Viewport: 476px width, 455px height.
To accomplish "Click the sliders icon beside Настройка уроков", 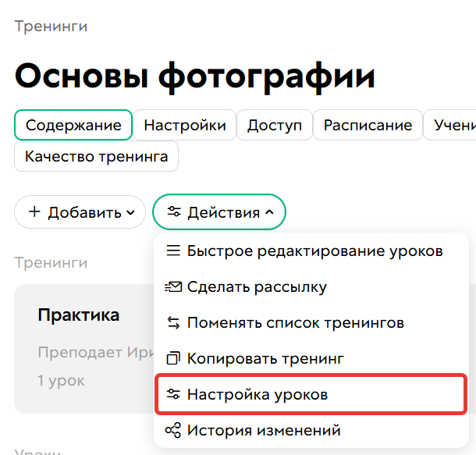I will [x=173, y=394].
